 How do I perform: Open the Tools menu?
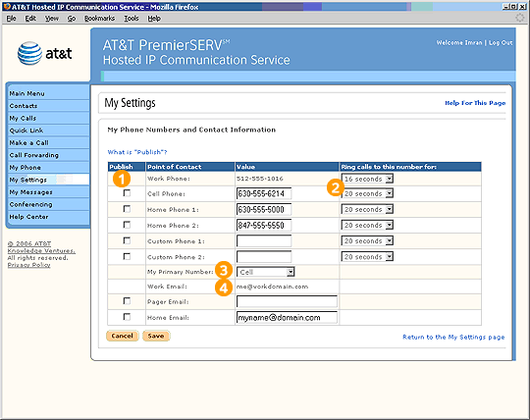(x=132, y=19)
